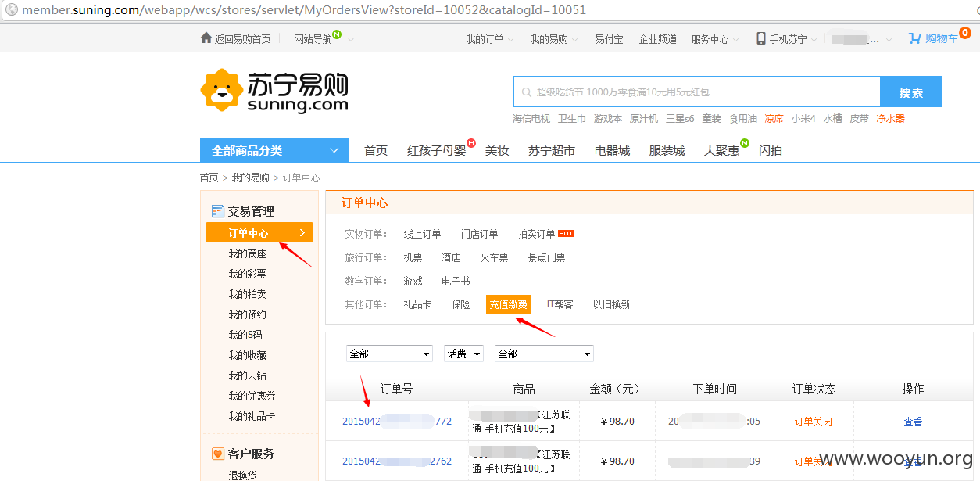Click the globe icon in address bar
This screenshot has height=481, width=980.
click(x=11, y=10)
